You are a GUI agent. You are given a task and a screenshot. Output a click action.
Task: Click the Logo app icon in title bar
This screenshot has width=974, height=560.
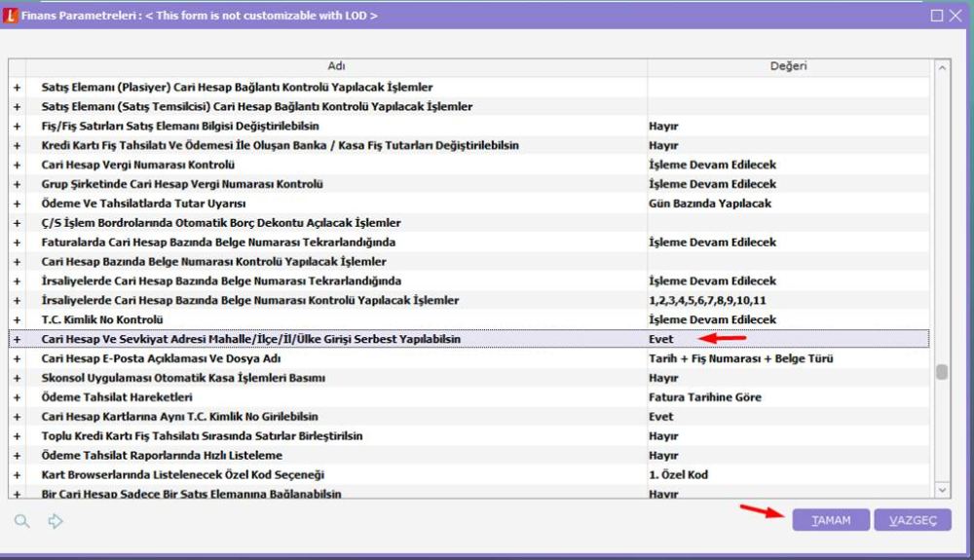tap(11, 16)
